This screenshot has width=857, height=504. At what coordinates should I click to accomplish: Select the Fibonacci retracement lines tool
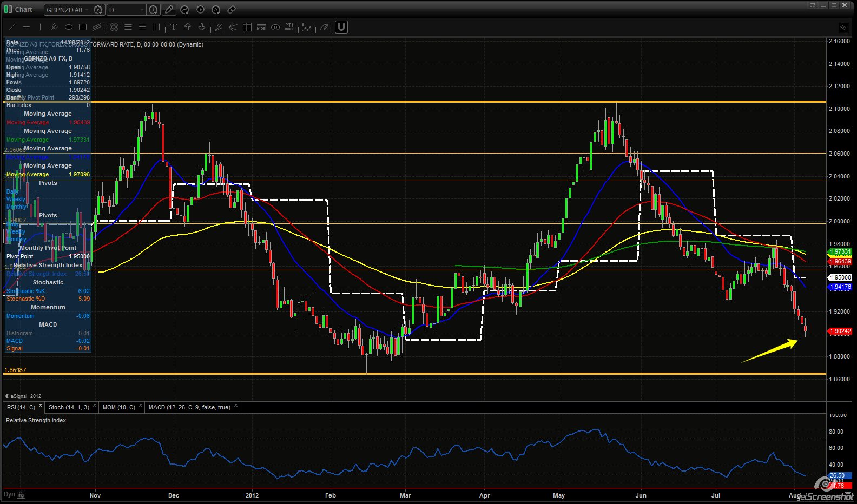[x=128, y=27]
